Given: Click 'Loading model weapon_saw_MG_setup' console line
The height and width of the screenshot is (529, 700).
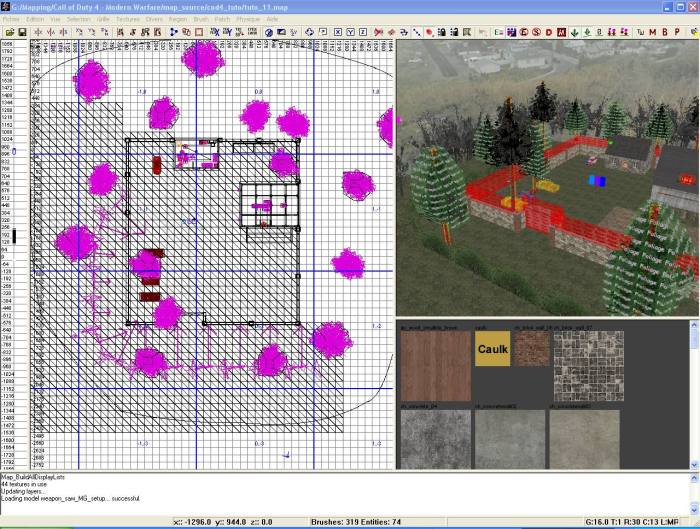Looking at the screenshot, I should pyautogui.click(x=71, y=498).
